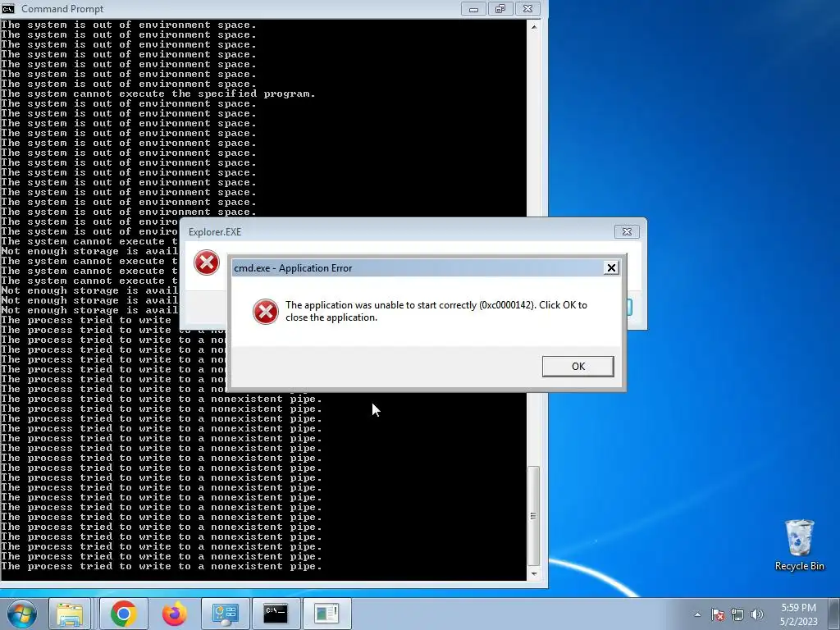Viewport: 840px width, 630px height.
Task: Click Command Prompt scrollbar up arrow
Action: click(x=533, y=25)
